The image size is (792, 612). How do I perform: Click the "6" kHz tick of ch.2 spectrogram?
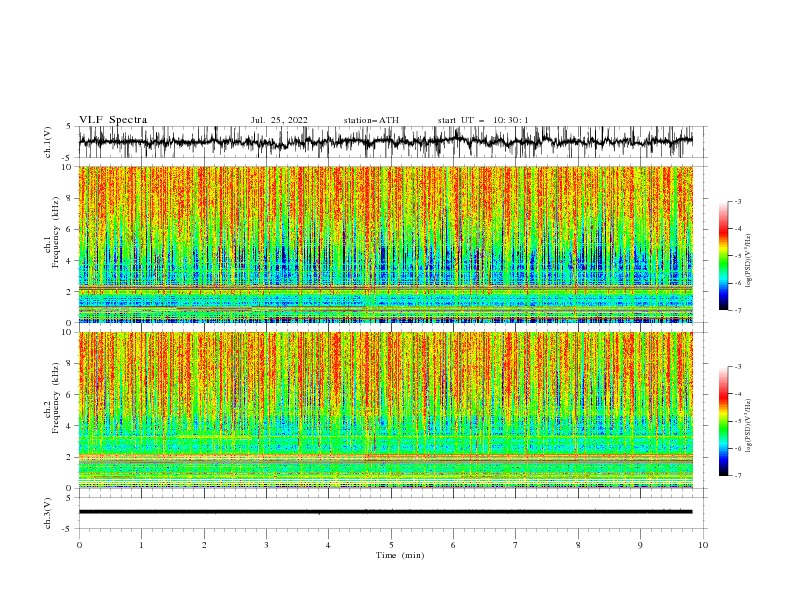click(x=69, y=395)
